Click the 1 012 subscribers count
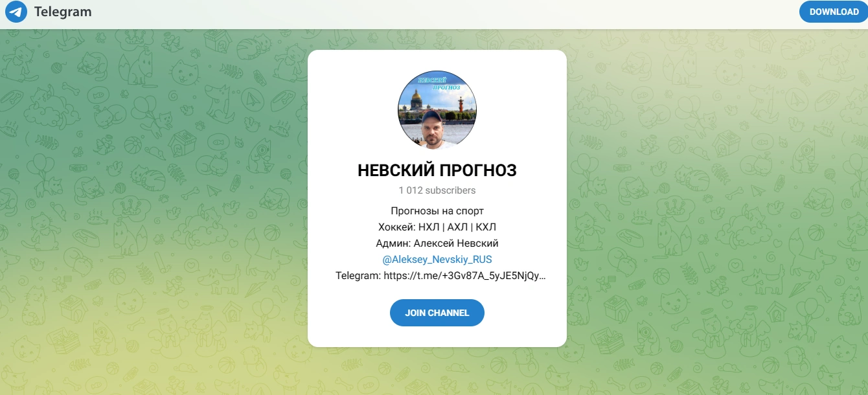 [437, 190]
